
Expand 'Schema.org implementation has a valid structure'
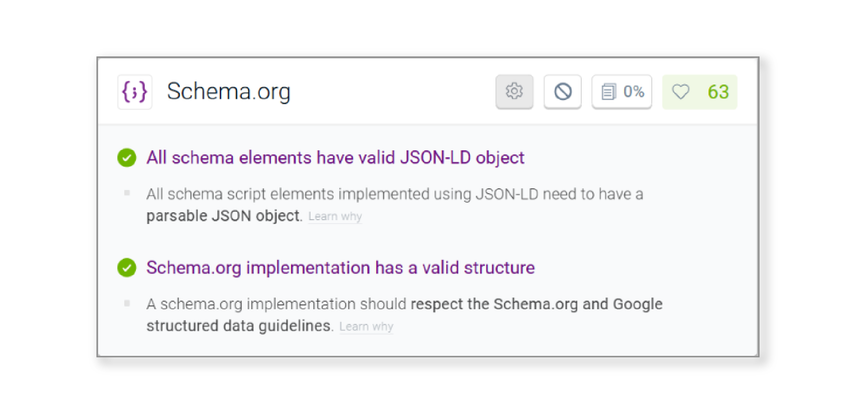pyautogui.click(x=340, y=268)
